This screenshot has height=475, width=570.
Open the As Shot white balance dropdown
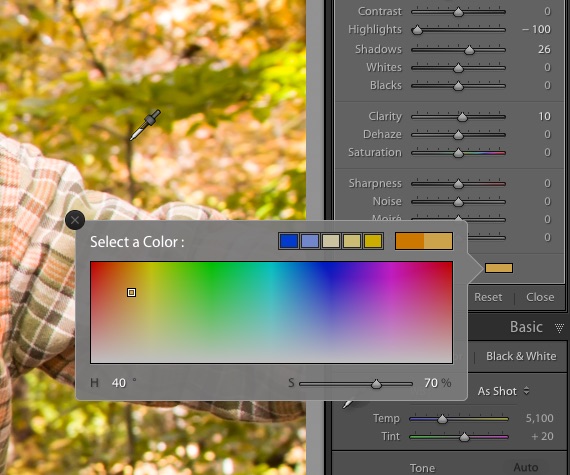click(x=503, y=391)
